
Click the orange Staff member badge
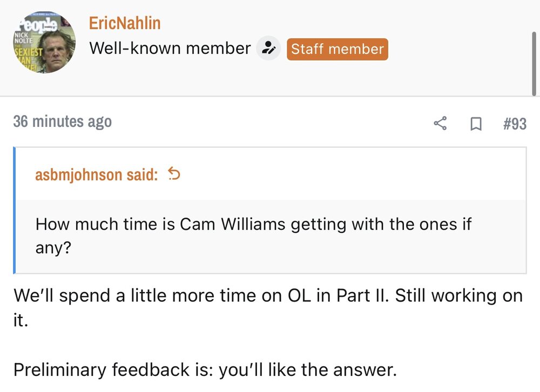[x=337, y=49]
